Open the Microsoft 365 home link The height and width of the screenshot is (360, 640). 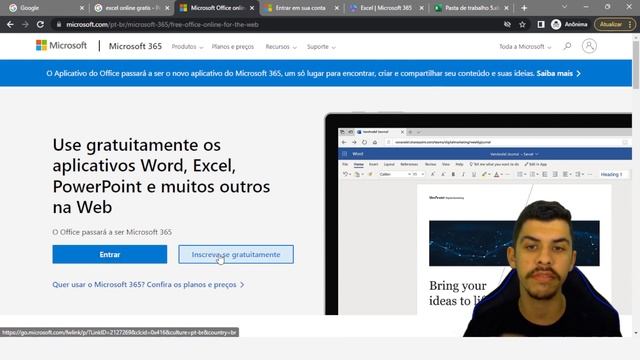pyautogui.click(x=135, y=46)
